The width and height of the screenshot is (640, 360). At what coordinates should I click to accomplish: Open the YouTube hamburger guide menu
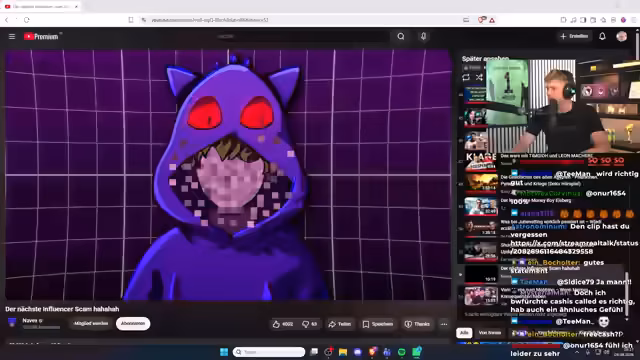click(12, 37)
